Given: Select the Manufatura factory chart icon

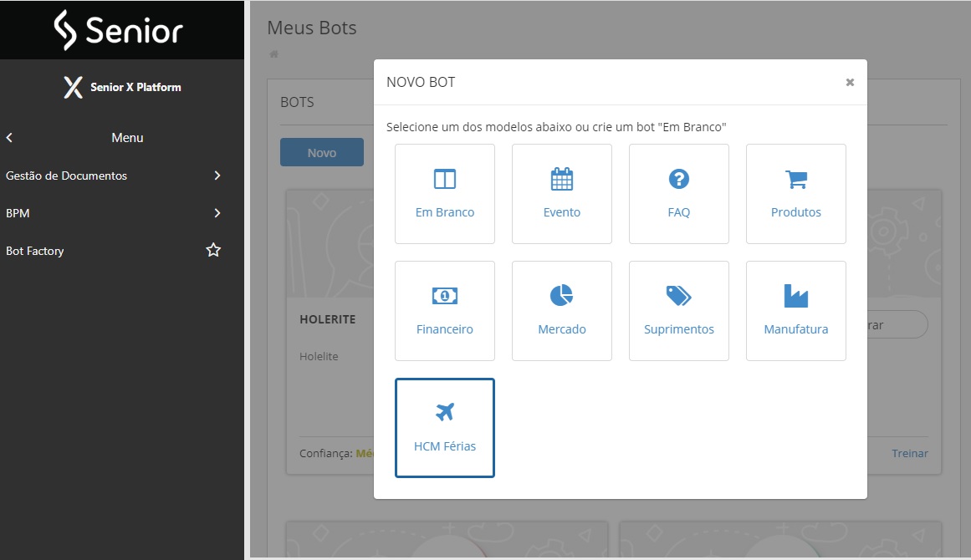Looking at the screenshot, I should point(795,296).
